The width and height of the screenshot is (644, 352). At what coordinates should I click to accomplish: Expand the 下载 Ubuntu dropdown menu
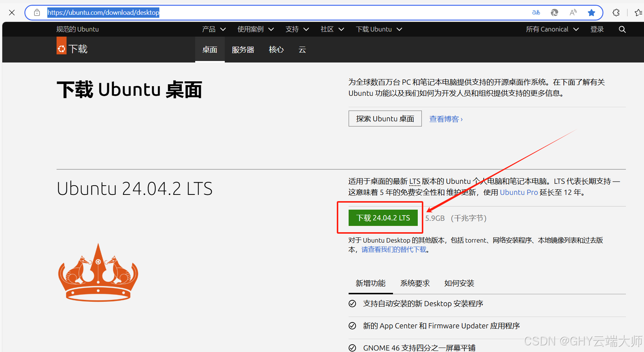click(x=379, y=29)
